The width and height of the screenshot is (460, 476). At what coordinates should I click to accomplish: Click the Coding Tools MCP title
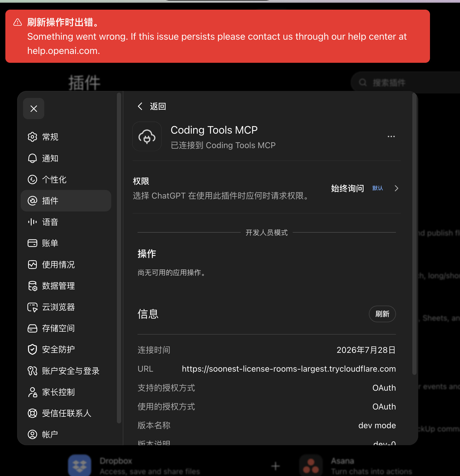pyautogui.click(x=214, y=130)
